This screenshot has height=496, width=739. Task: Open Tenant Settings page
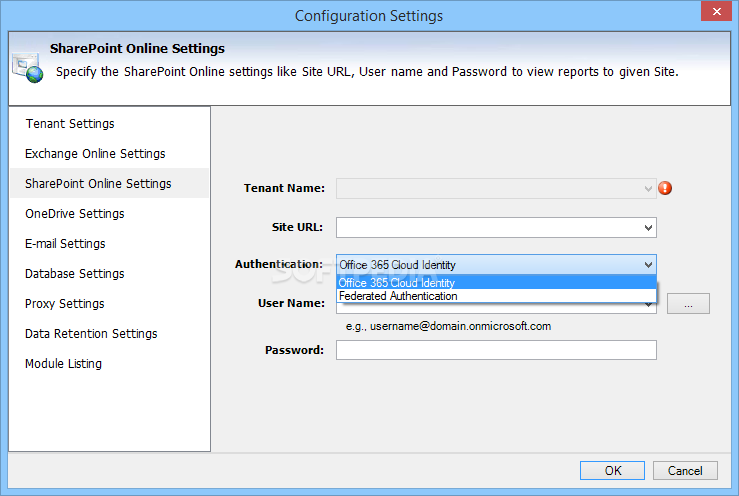(70, 124)
